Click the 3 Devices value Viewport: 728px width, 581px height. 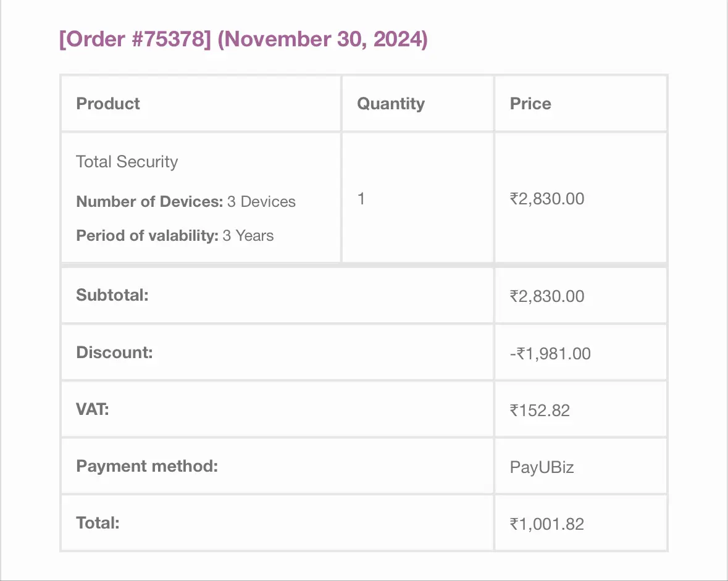click(261, 201)
